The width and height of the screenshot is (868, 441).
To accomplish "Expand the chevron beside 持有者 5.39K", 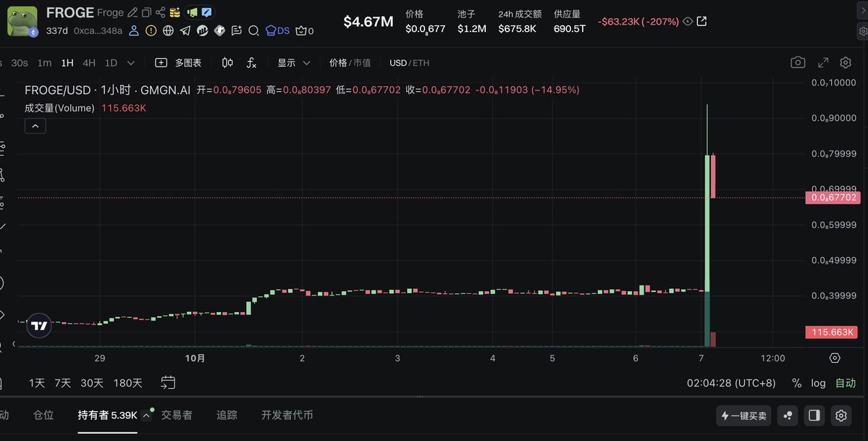I will [x=146, y=415].
